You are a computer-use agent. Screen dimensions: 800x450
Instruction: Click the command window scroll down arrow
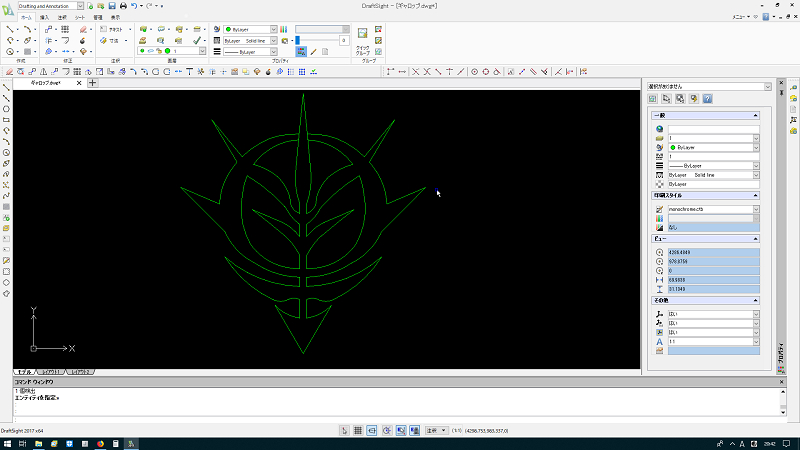782,412
